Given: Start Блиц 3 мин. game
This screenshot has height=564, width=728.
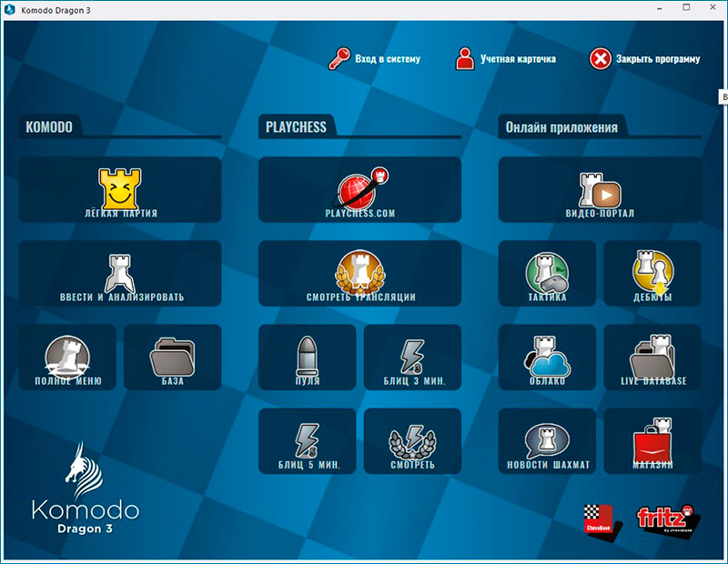Looking at the screenshot, I should click(412, 357).
